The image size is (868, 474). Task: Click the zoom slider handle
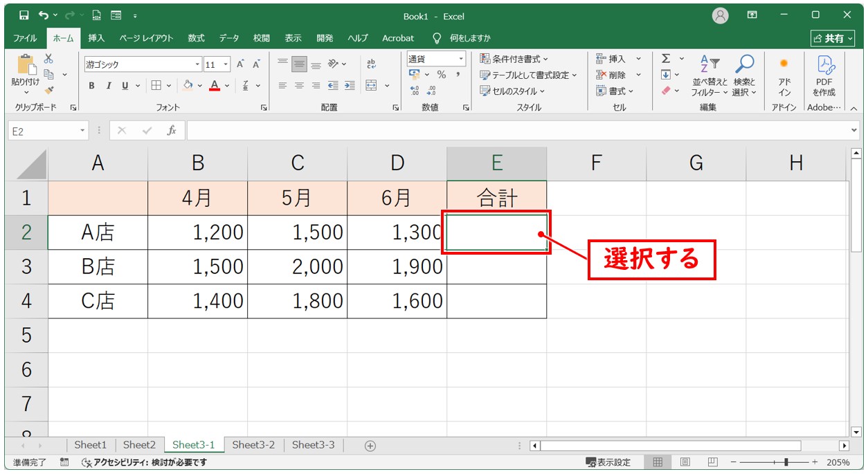[x=785, y=462]
